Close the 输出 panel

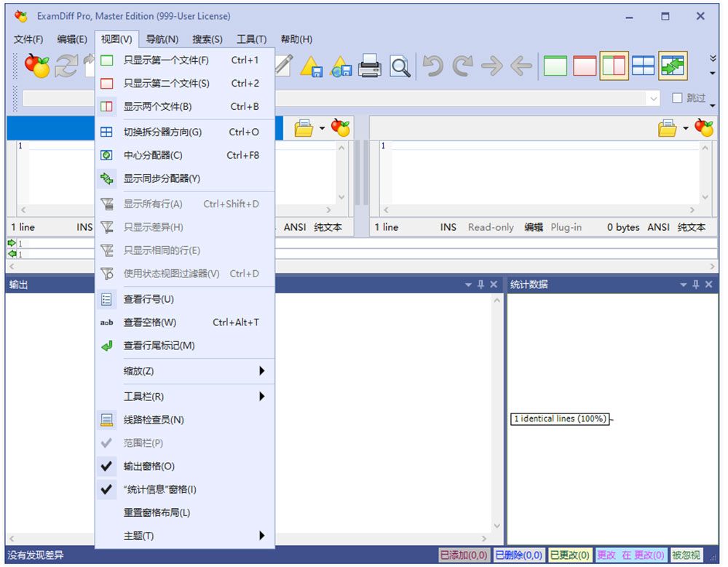pyautogui.click(x=494, y=284)
